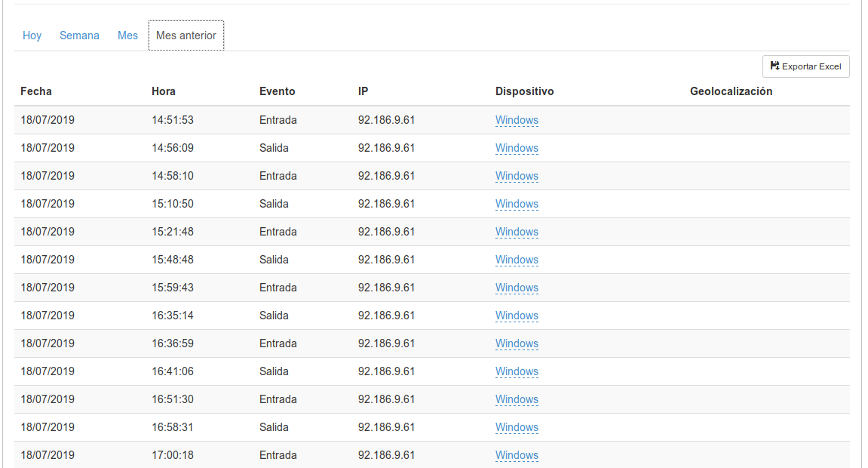Viewport: 868px width, 468px height.
Task: Click Windows link in 17:00:18 row
Action: tap(517, 455)
